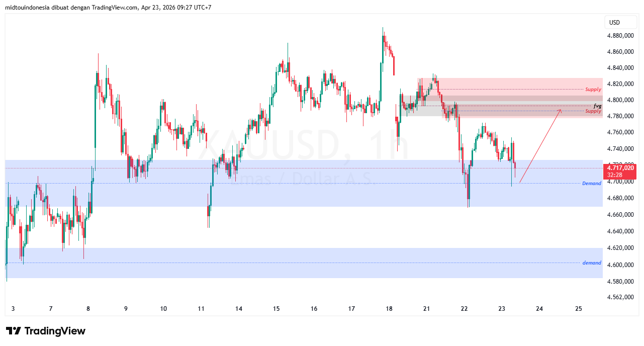
Task: Select the lower demand zone label
Action: [591, 263]
